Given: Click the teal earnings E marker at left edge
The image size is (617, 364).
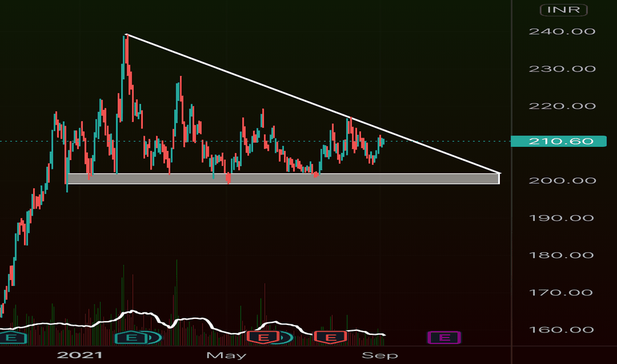Looking at the screenshot, I should tap(11, 338).
